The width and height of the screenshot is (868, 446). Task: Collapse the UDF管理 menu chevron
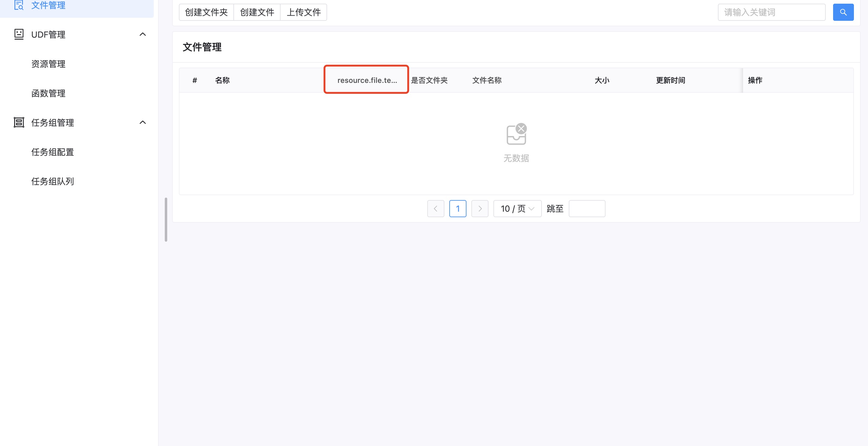tap(142, 34)
